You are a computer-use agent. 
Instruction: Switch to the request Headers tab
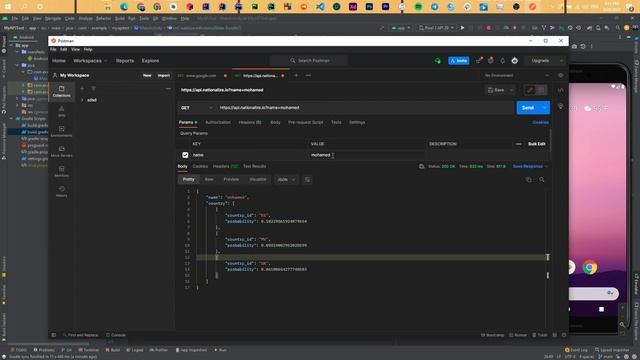(x=249, y=122)
